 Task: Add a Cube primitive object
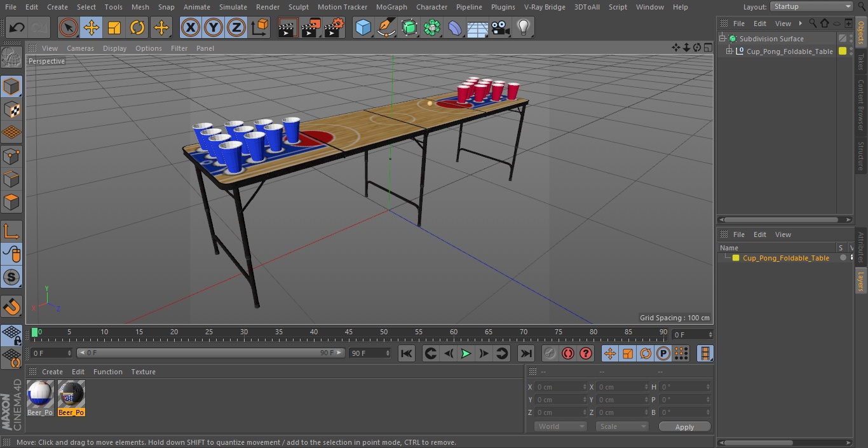coord(363,28)
